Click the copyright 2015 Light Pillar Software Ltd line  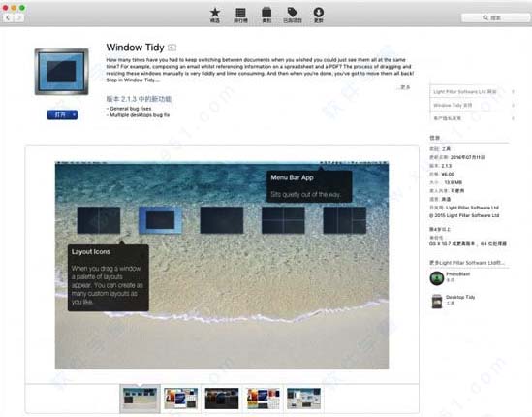point(464,215)
